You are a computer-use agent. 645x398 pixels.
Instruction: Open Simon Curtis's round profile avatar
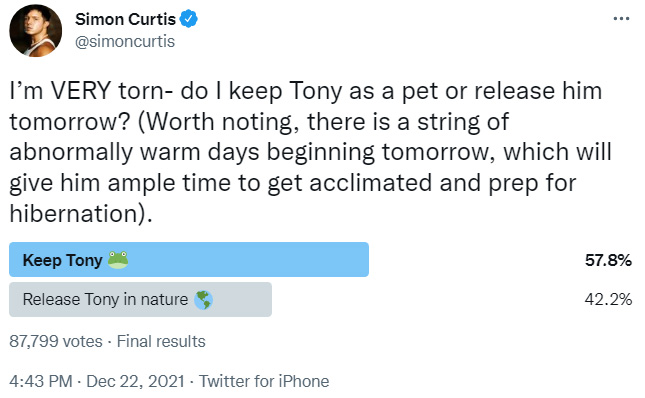click(36, 30)
